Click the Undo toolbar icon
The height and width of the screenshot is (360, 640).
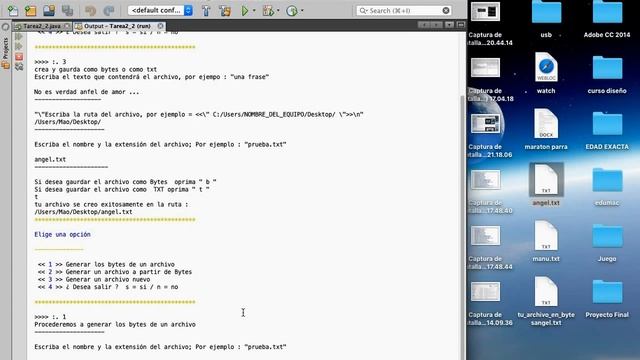coord(90,11)
